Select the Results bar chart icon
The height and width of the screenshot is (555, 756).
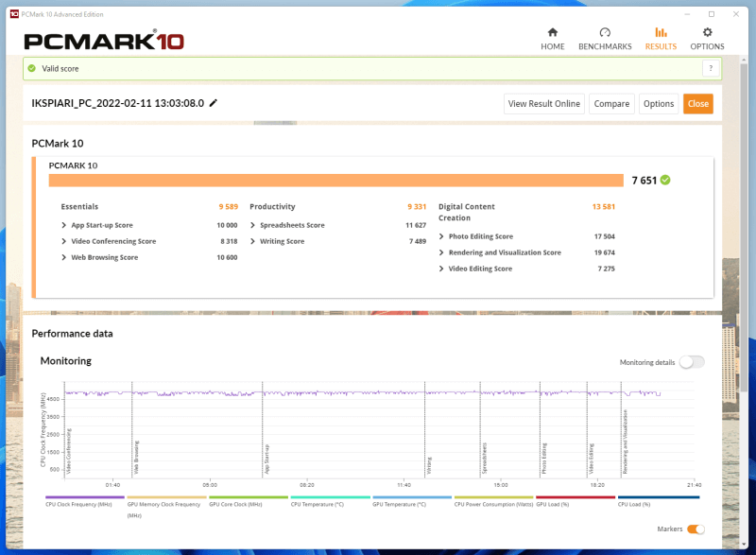[661, 32]
